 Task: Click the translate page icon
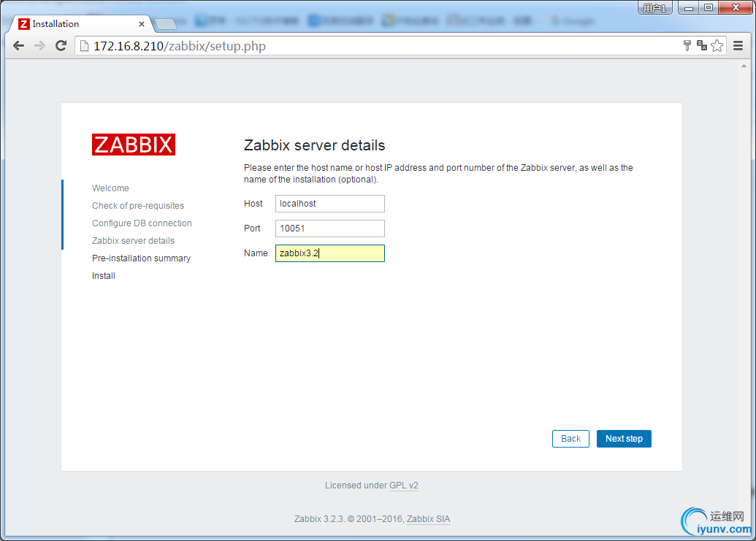[702, 46]
